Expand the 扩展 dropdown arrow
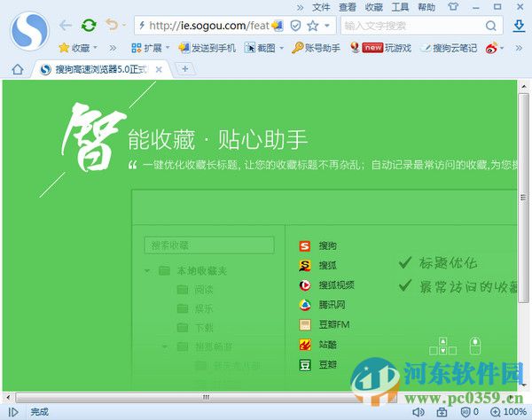The height and width of the screenshot is (420, 532). point(168,48)
